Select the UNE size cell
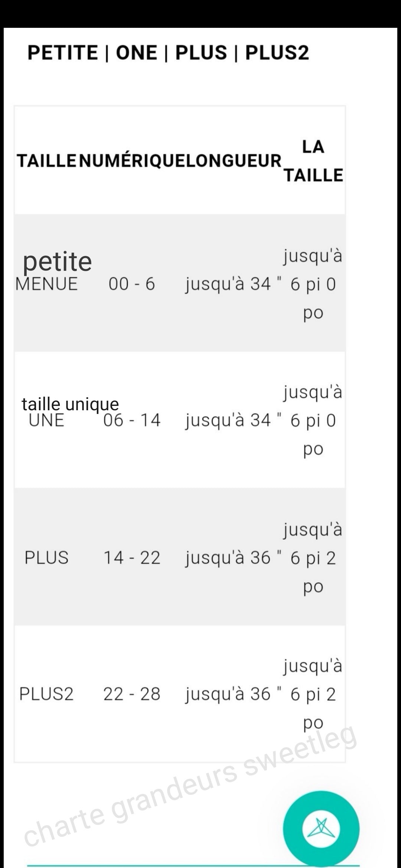Image resolution: width=401 pixels, height=868 pixels. (46, 421)
